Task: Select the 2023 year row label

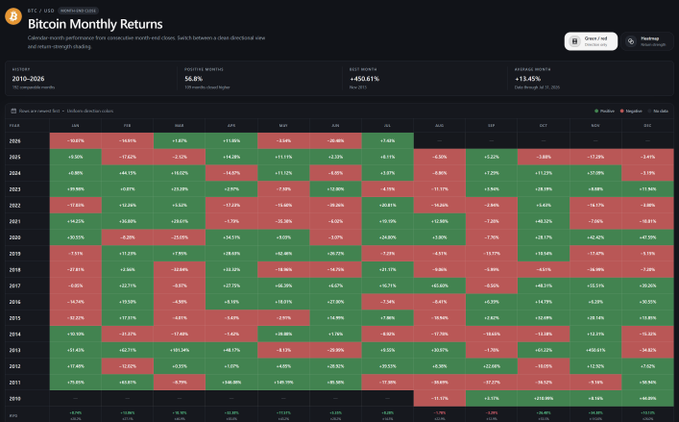Action: pos(15,189)
